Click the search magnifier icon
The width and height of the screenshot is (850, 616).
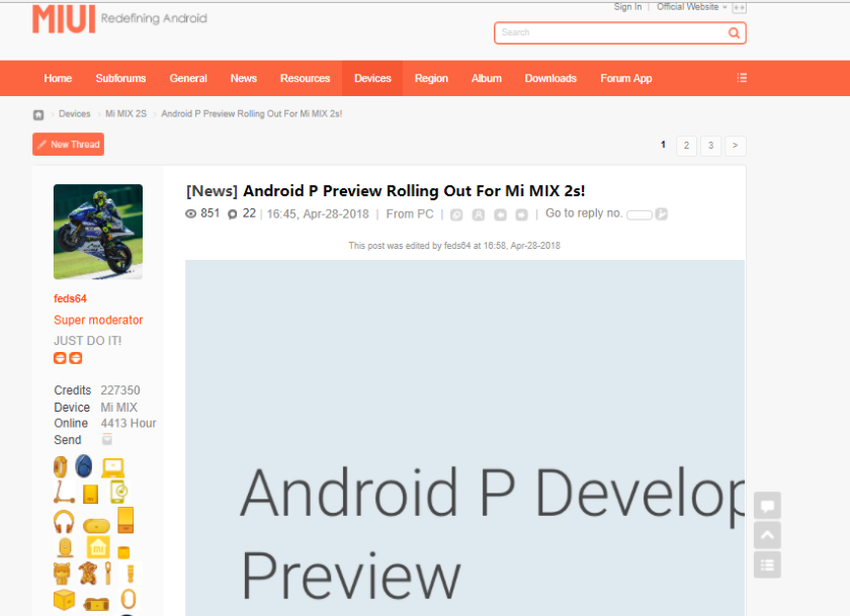pos(733,33)
